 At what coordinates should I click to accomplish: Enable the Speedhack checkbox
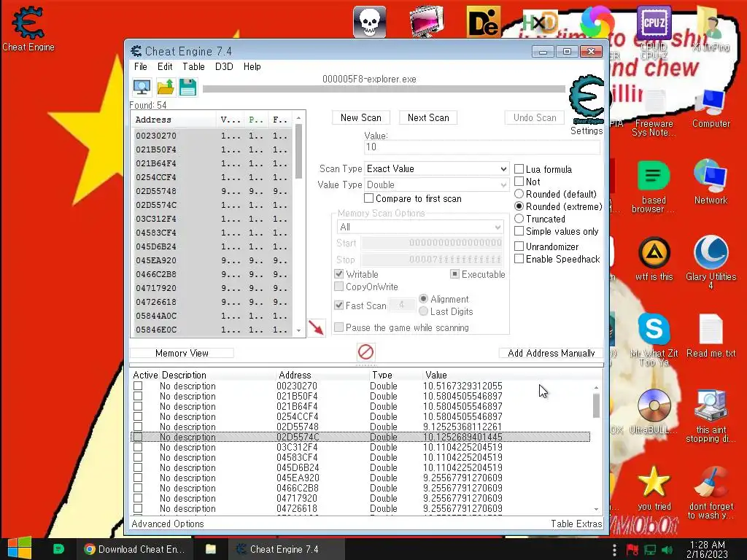click(x=519, y=259)
